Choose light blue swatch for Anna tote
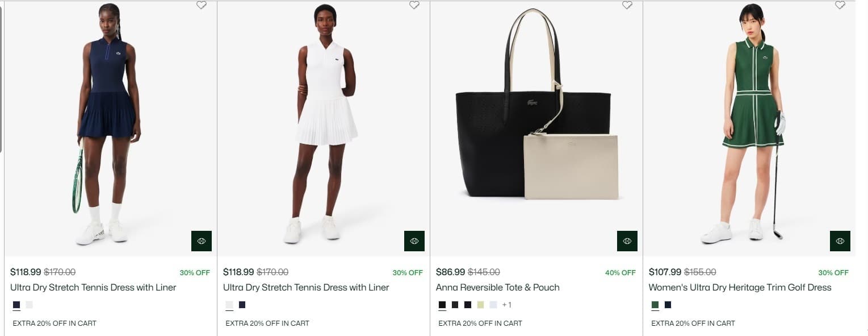This screenshot has width=868, height=336. coord(493,305)
